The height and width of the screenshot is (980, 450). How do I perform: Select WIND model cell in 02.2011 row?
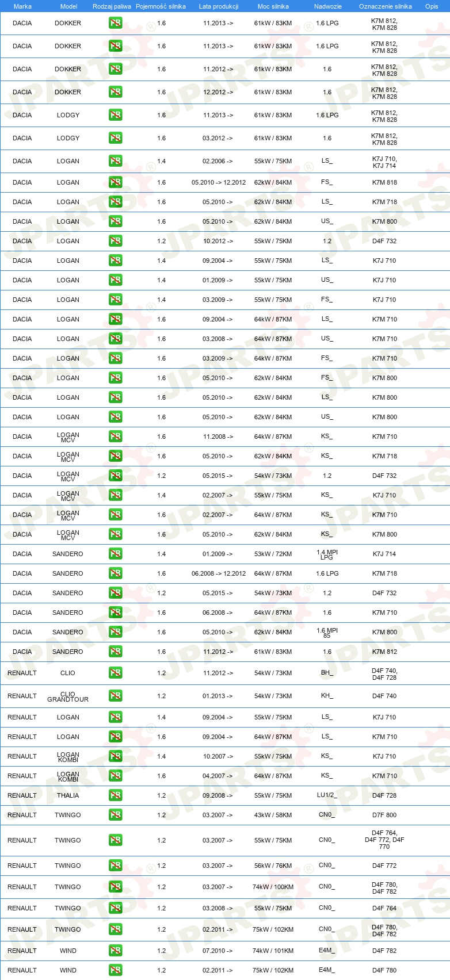68,970
